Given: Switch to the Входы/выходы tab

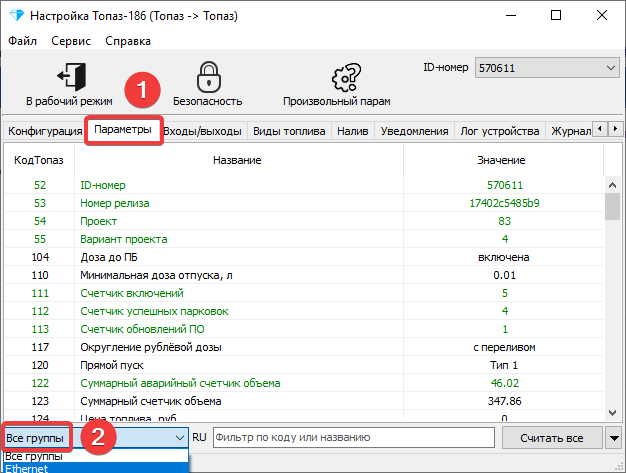Looking at the screenshot, I should 203,131.
